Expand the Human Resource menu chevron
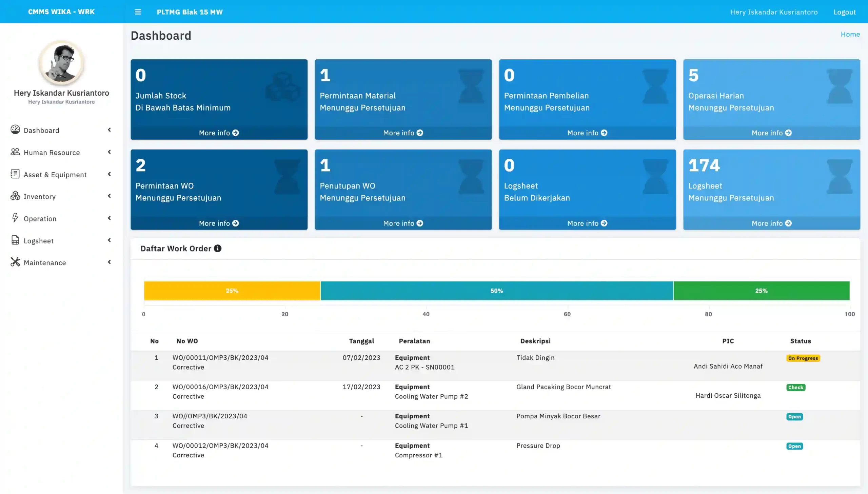Viewport: 868px width, 494px height. point(109,152)
